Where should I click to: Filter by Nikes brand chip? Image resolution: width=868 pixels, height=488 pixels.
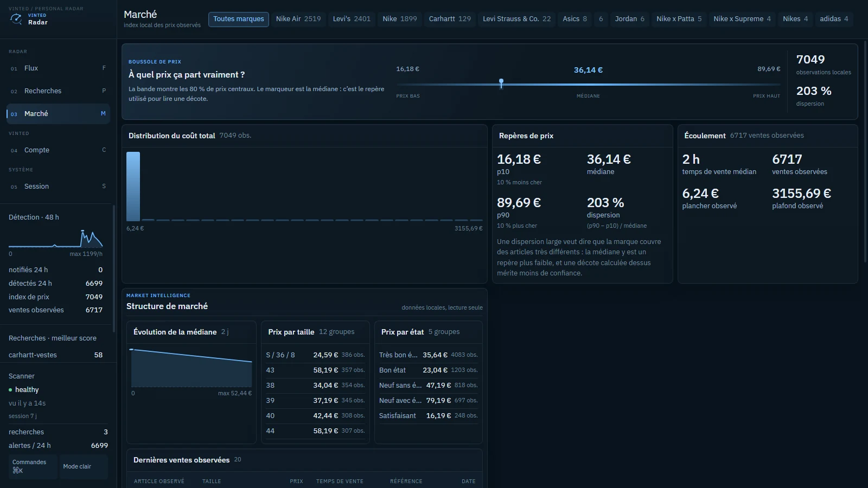795,19
